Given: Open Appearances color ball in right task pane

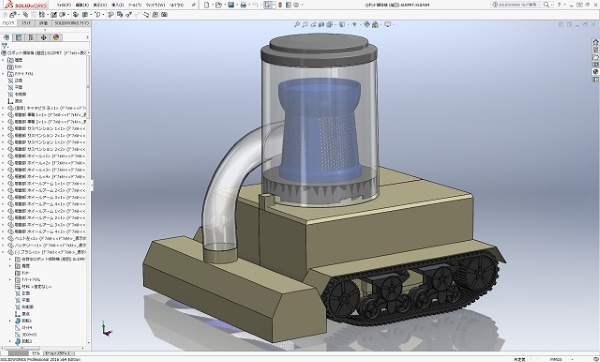Looking at the screenshot, I should point(595,72).
